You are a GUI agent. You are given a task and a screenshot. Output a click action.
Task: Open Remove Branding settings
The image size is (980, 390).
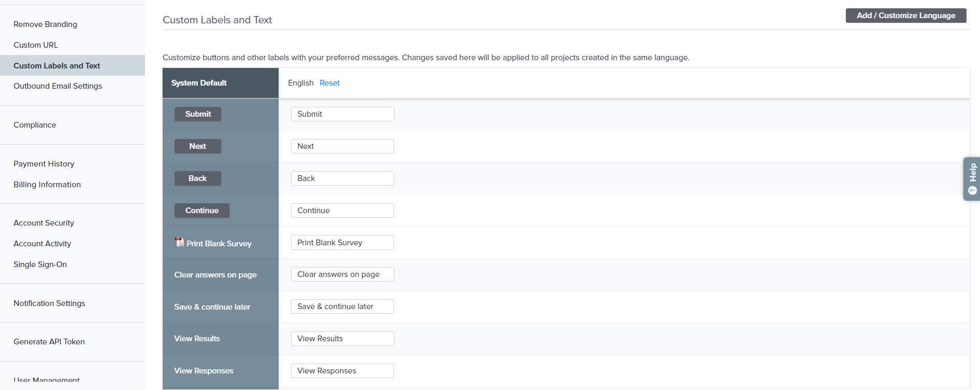[x=45, y=24]
